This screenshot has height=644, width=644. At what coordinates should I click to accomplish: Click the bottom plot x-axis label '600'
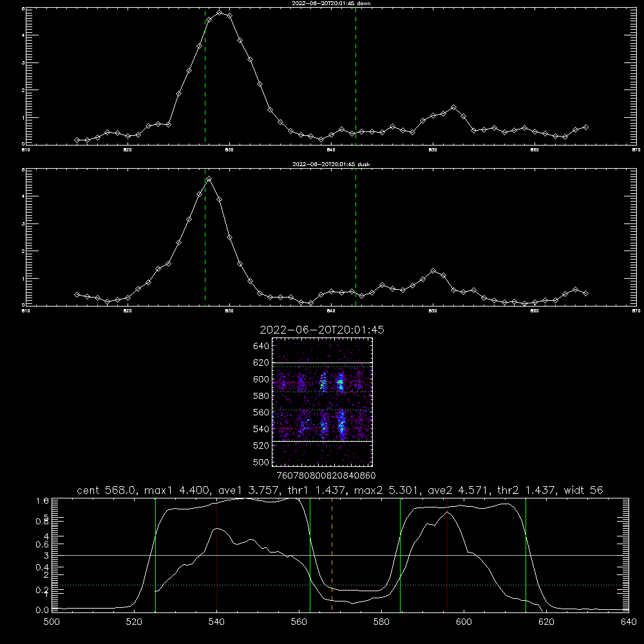[x=464, y=622]
